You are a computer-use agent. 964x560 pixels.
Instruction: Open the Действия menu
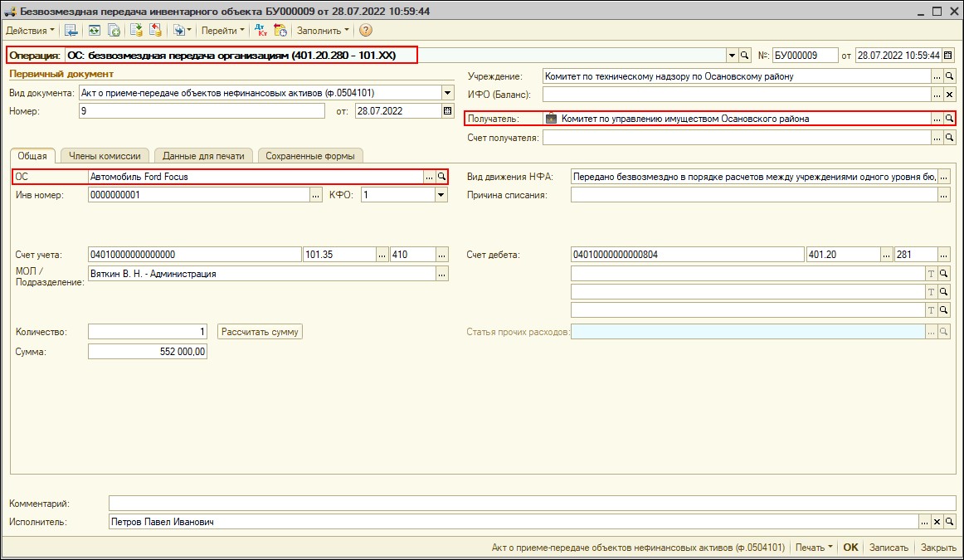point(30,30)
